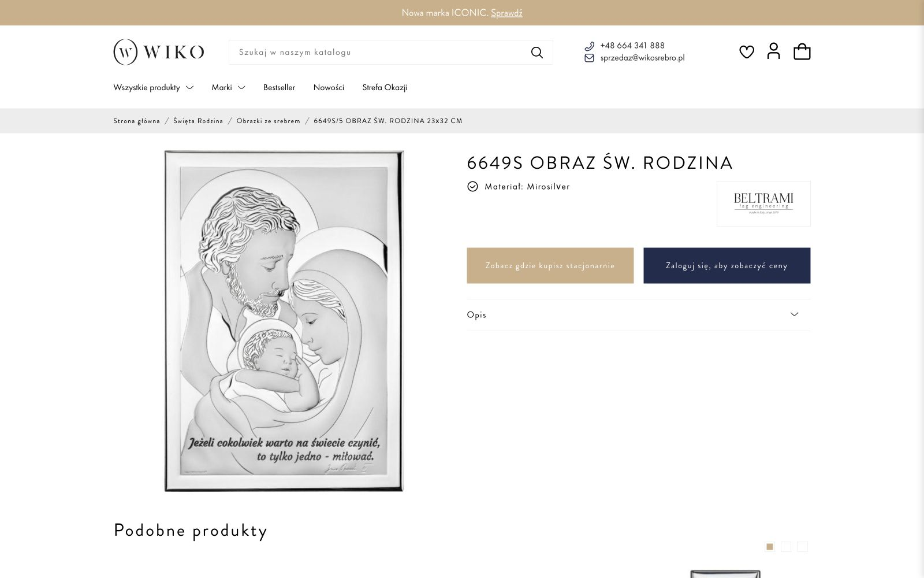Click the Sprawdź link in banner

tap(506, 13)
